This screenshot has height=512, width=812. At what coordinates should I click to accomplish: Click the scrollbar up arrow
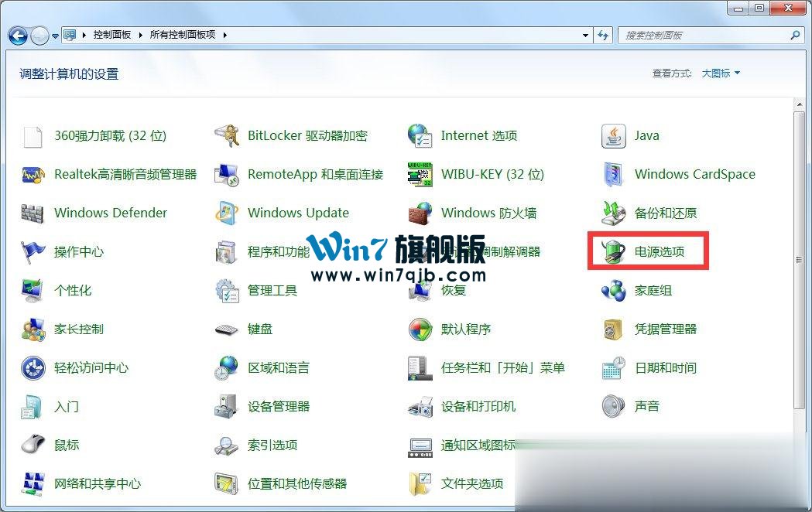click(x=799, y=104)
